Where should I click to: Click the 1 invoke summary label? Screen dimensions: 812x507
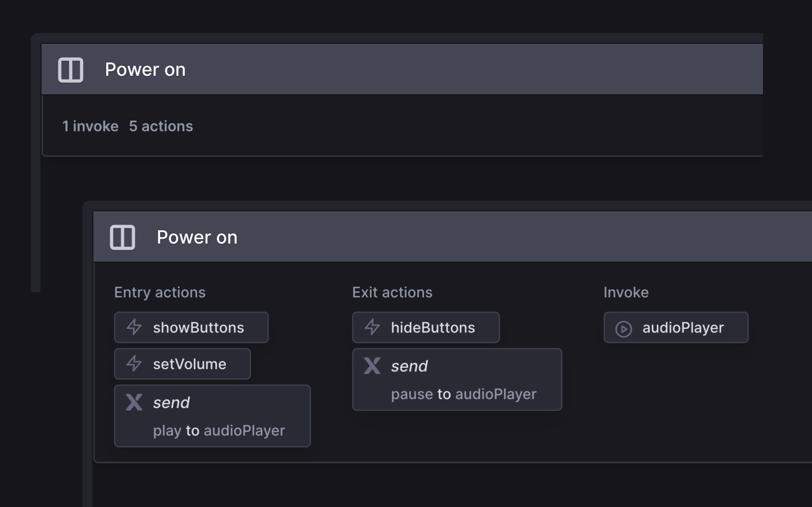pos(90,126)
